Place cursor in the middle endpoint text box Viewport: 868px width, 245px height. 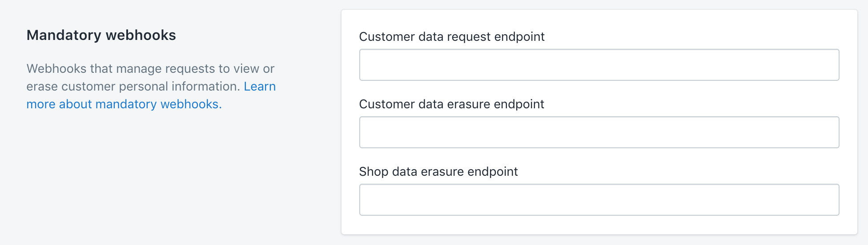tap(599, 132)
